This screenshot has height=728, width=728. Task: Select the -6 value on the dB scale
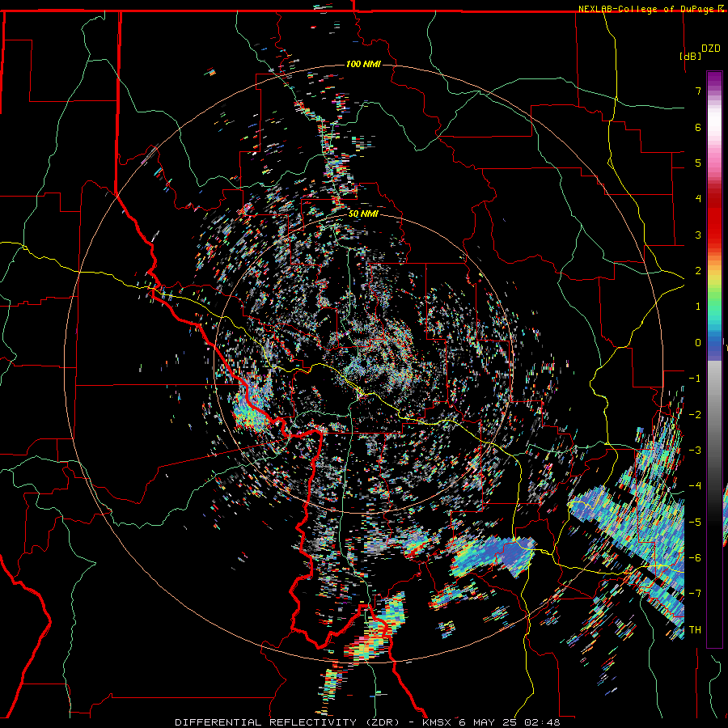point(695,558)
